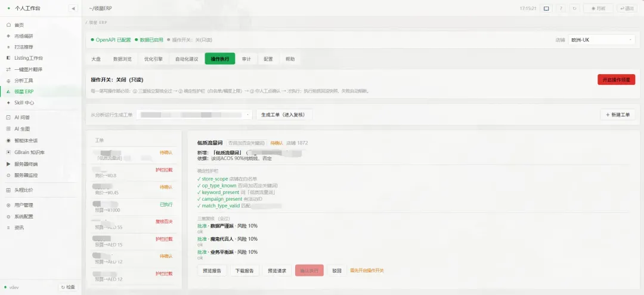Image resolution: width=644 pixels, height=295 pixels.
Task: Open Listing工作台 sidebar icon
Action: pyautogui.click(x=8, y=59)
